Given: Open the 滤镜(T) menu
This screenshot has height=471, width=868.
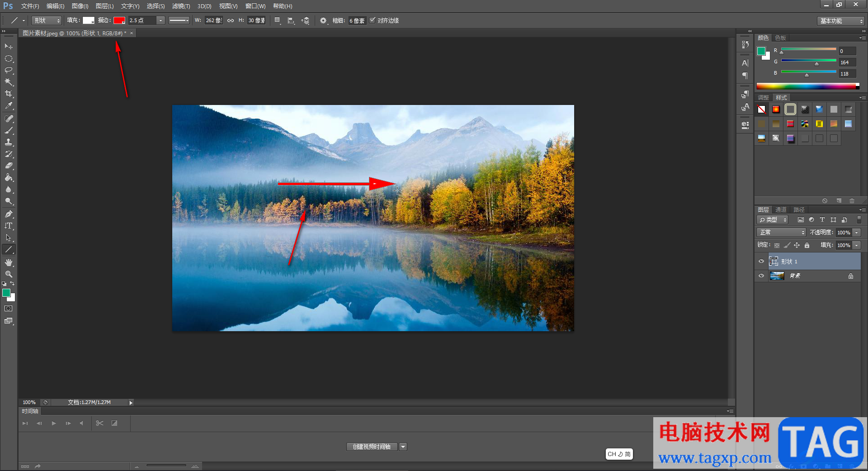Looking at the screenshot, I should (181, 6).
